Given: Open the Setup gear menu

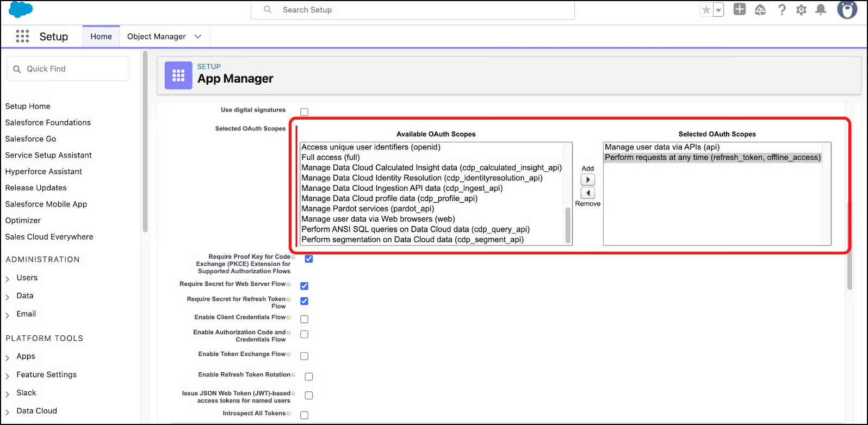Looking at the screenshot, I should [x=801, y=10].
